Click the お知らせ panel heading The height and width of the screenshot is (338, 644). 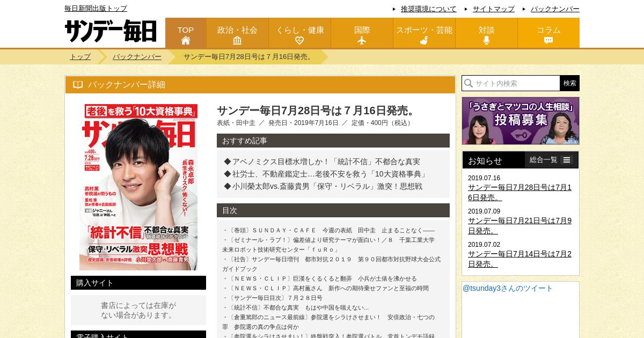[485, 160]
